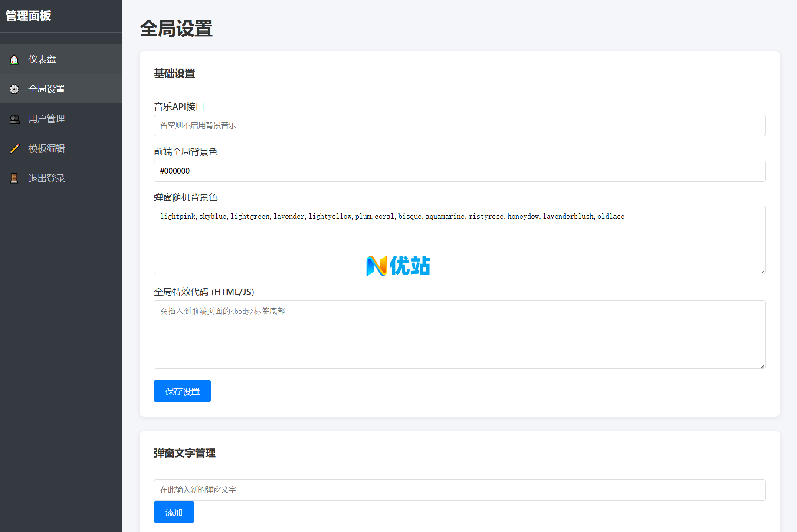
Task: Click the 管理面板 panel title
Action: pyautogui.click(x=28, y=16)
